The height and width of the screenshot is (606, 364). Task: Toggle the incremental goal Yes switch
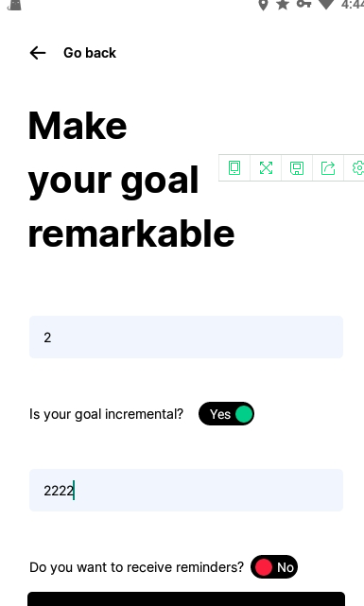[x=227, y=414]
